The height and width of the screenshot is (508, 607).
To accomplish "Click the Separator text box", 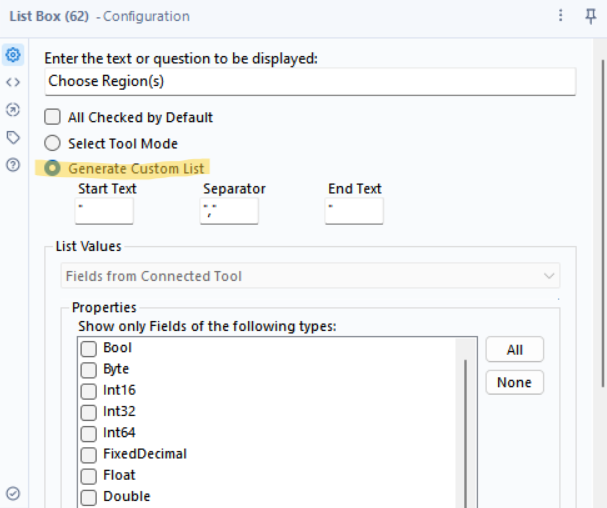I will (229, 211).
